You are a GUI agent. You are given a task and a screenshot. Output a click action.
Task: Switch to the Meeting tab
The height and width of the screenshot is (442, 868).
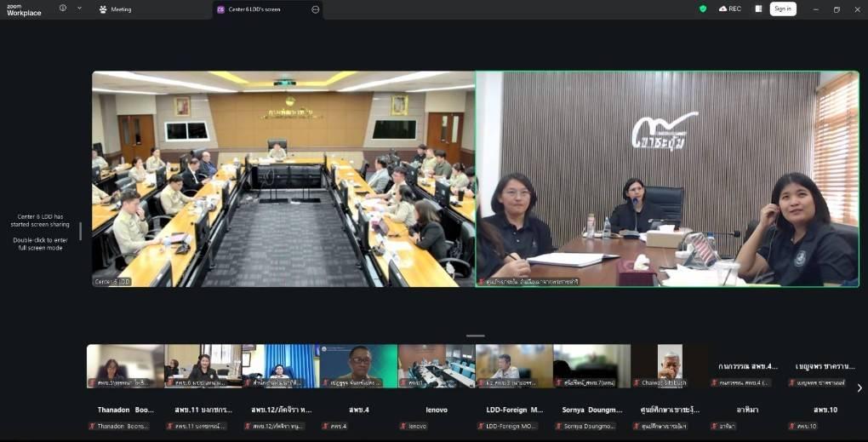(115, 9)
